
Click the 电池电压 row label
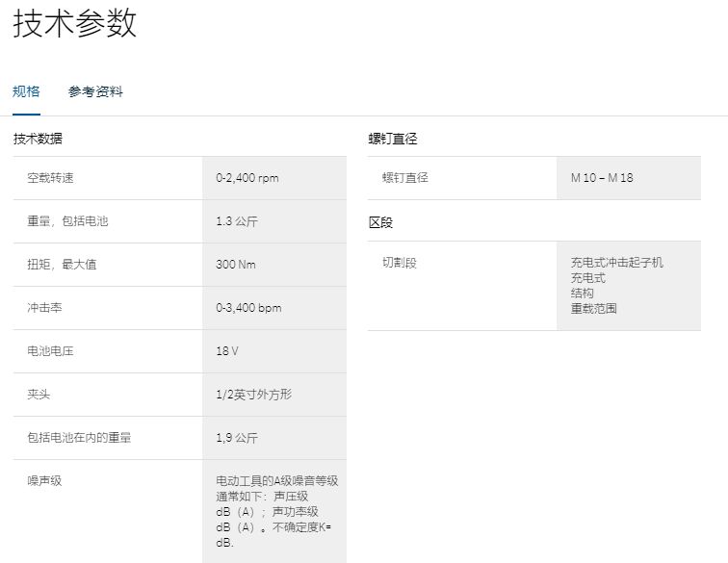50,351
